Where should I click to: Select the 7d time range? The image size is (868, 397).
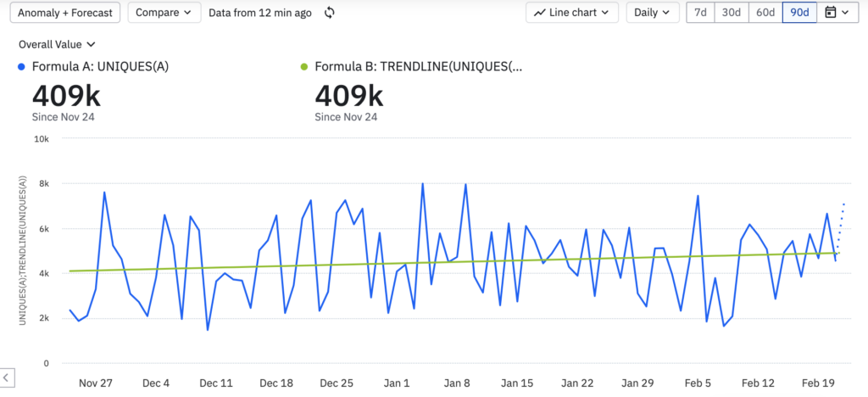click(701, 13)
